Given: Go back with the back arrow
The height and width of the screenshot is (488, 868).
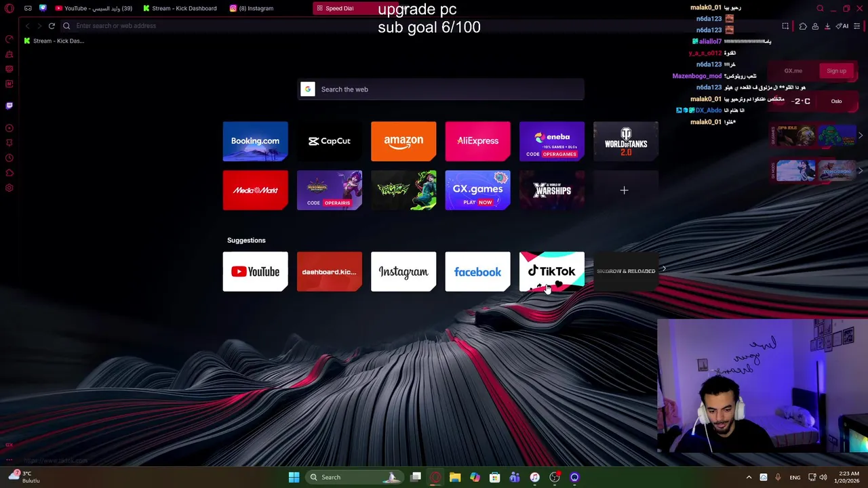Looking at the screenshot, I should point(27,26).
